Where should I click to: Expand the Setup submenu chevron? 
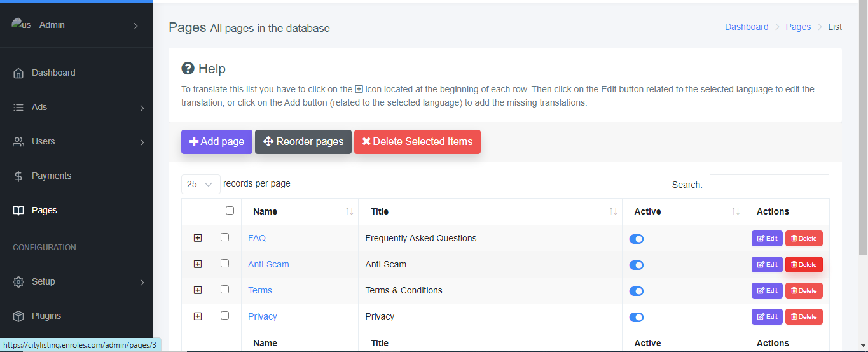pos(142,283)
